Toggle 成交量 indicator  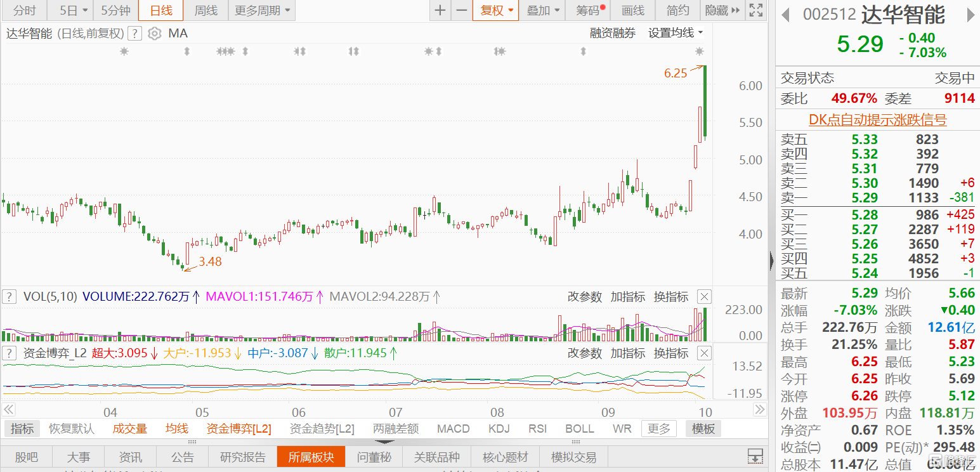click(x=130, y=429)
